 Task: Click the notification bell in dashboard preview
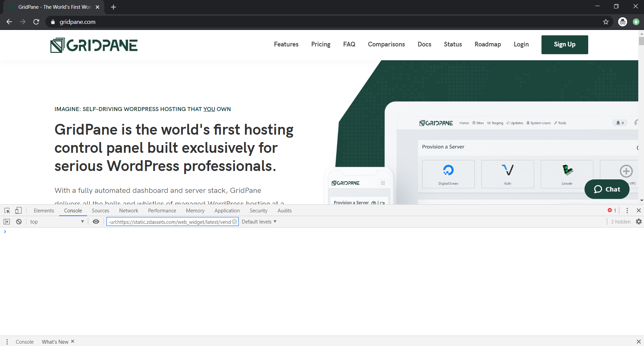tap(620, 123)
